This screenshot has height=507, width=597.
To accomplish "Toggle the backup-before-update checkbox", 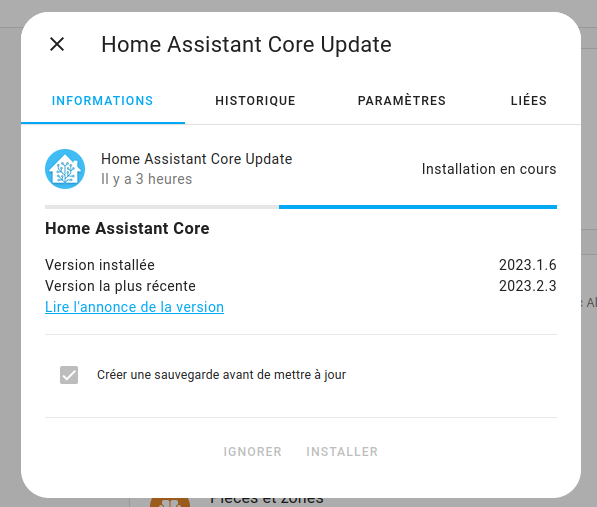I will (x=69, y=375).
